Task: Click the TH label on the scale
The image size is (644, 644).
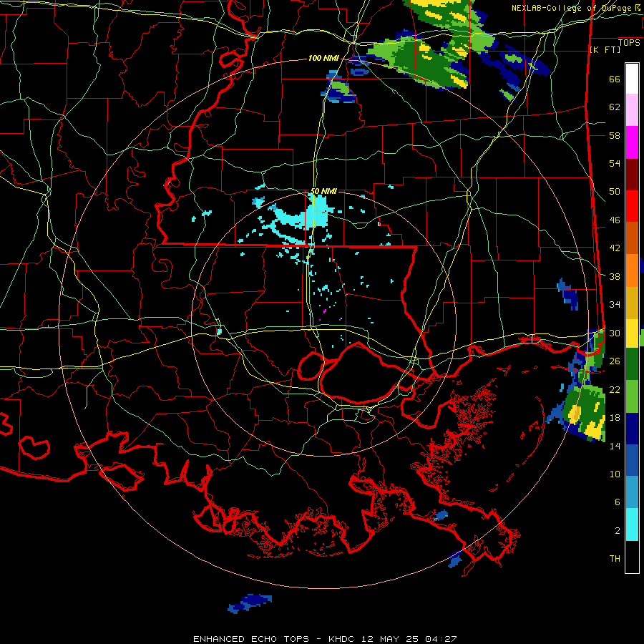Action: click(615, 559)
